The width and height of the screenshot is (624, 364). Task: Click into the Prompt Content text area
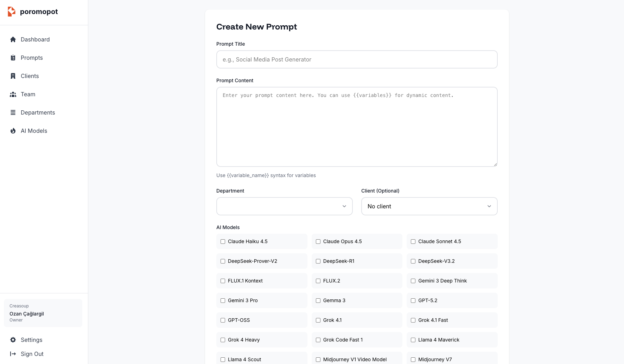coord(357,126)
